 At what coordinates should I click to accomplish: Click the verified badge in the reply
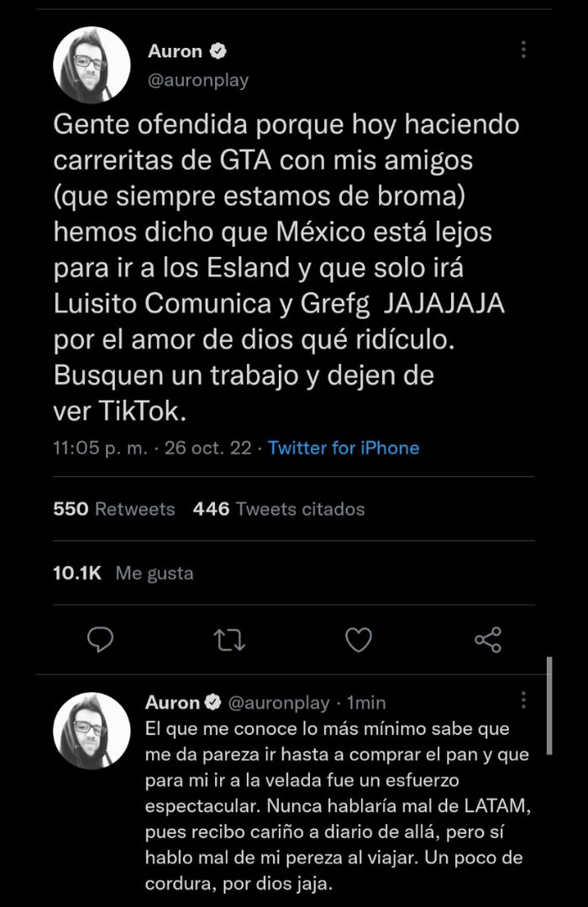(x=213, y=702)
